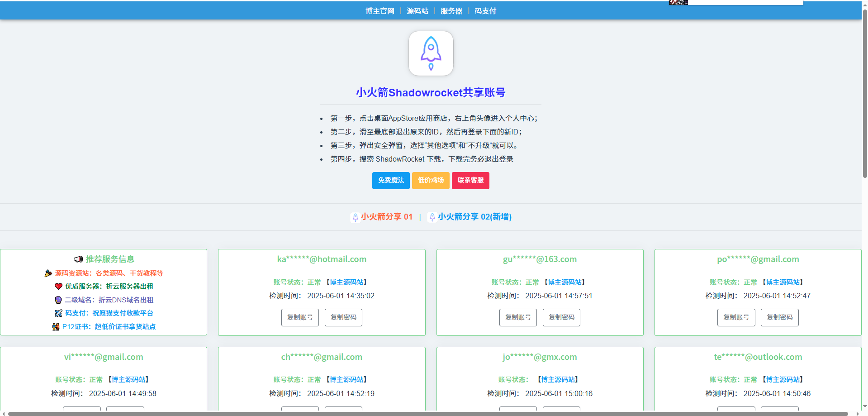The height and width of the screenshot is (416, 868).
Task: Open 博主源码站 link in ka******@hotmail.com card
Action: (x=346, y=282)
